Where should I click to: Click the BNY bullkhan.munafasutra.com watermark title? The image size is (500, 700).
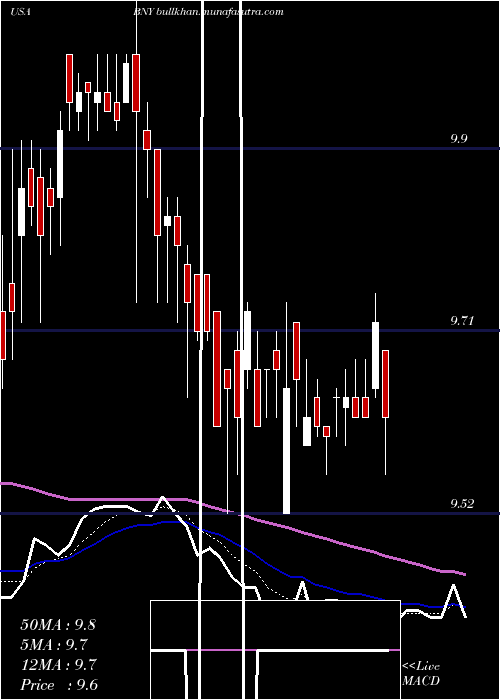208,12
